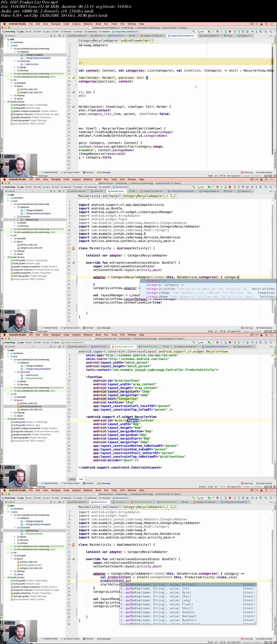The height and width of the screenshot is (644, 277).
Task: Select the categoryListView autocomplete suggestion
Action: click(x=208, y=289)
